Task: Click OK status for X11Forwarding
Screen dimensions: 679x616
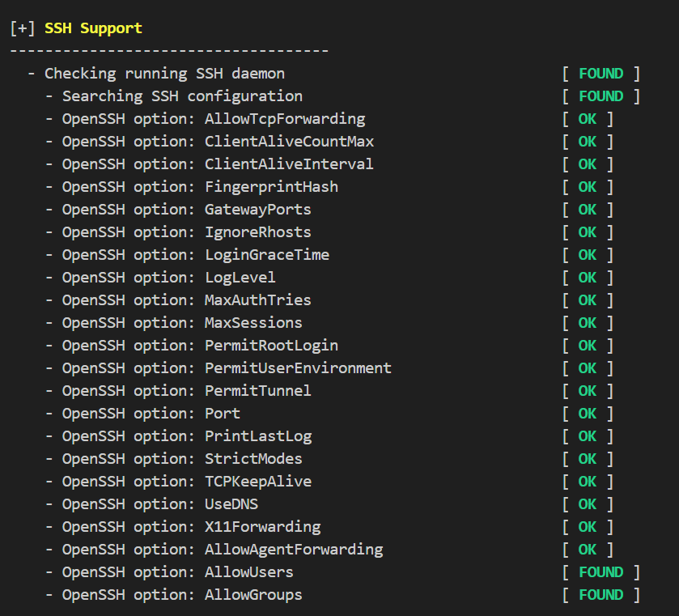Action: (588, 527)
